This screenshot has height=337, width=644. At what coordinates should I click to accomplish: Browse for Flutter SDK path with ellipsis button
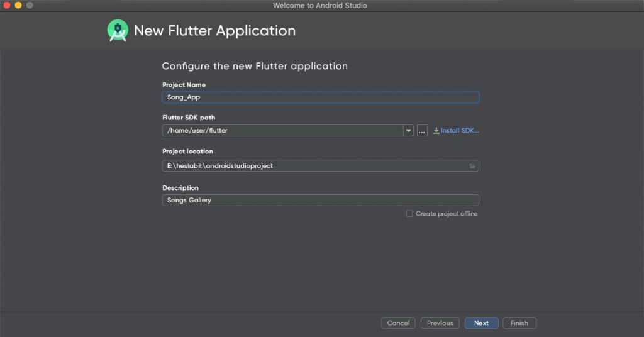(422, 131)
